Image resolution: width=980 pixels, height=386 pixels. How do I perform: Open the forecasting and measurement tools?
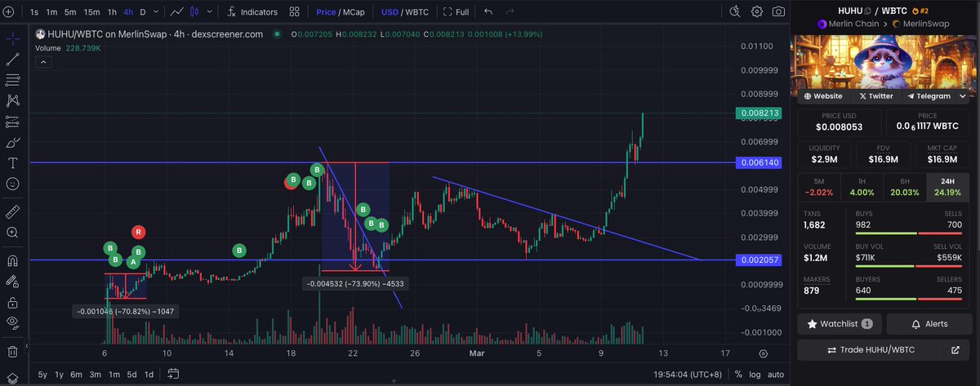(12, 122)
